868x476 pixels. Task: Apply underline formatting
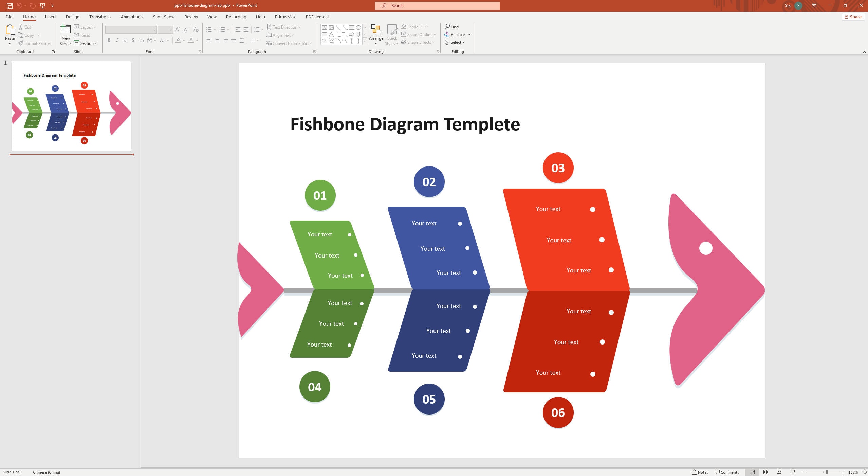click(x=125, y=40)
